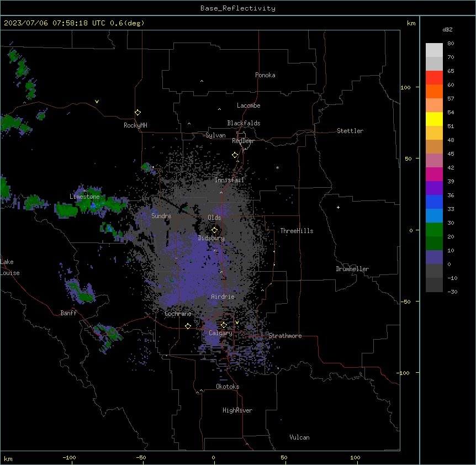Viewport: 476px width, 465px height.
Task: Select the Olds label
Action: 214,218
